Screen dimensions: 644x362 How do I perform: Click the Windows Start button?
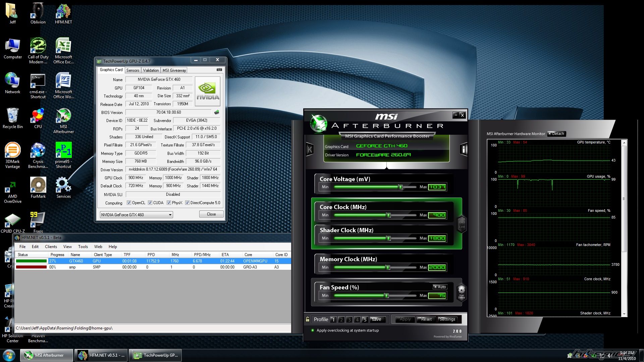pos(9,355)
